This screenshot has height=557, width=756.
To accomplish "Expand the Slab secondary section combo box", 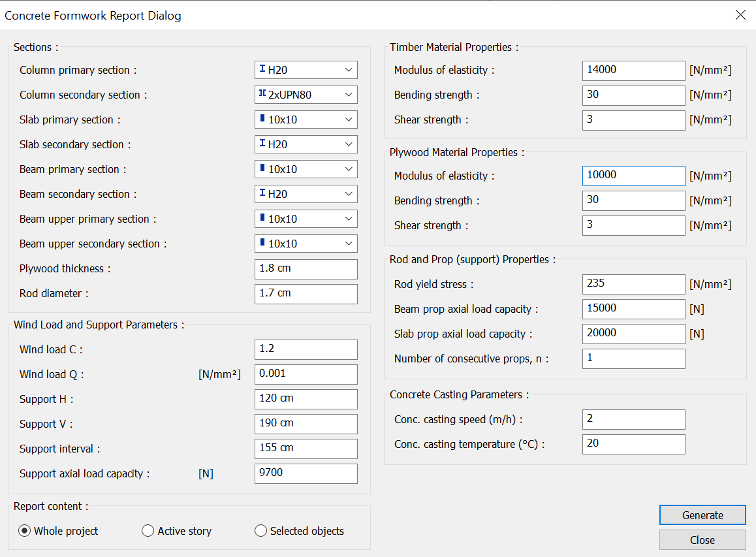I will point(306,144).
